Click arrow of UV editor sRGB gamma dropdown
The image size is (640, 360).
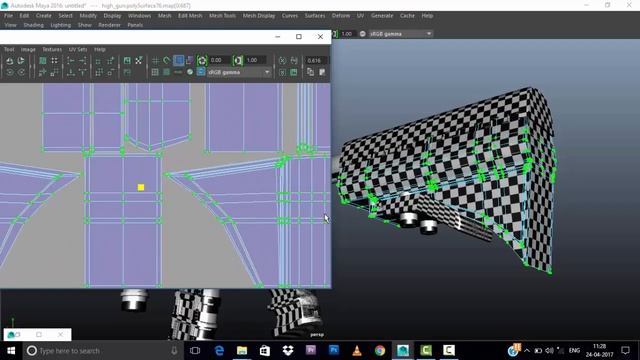267,72
